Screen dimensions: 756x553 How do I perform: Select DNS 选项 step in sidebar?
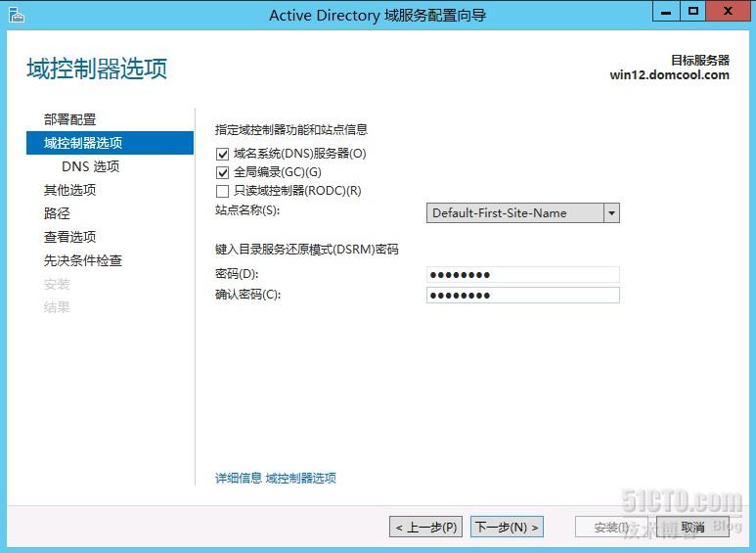91,166
